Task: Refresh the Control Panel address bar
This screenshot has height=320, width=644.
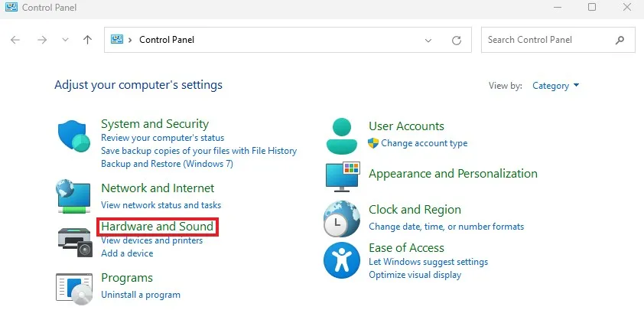Action: (x=457, y=40)
